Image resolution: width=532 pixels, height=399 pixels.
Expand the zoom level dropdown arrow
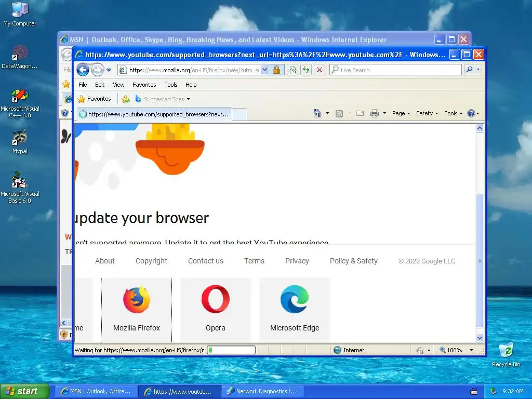pos(471,350)
